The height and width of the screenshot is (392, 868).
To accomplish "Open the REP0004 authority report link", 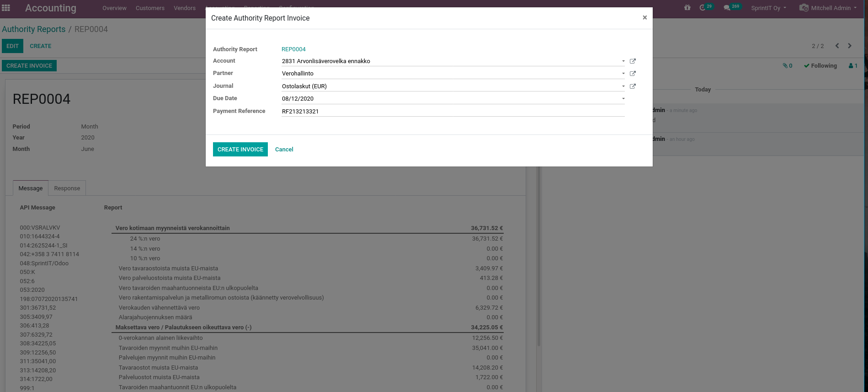I will coord(293,49).
